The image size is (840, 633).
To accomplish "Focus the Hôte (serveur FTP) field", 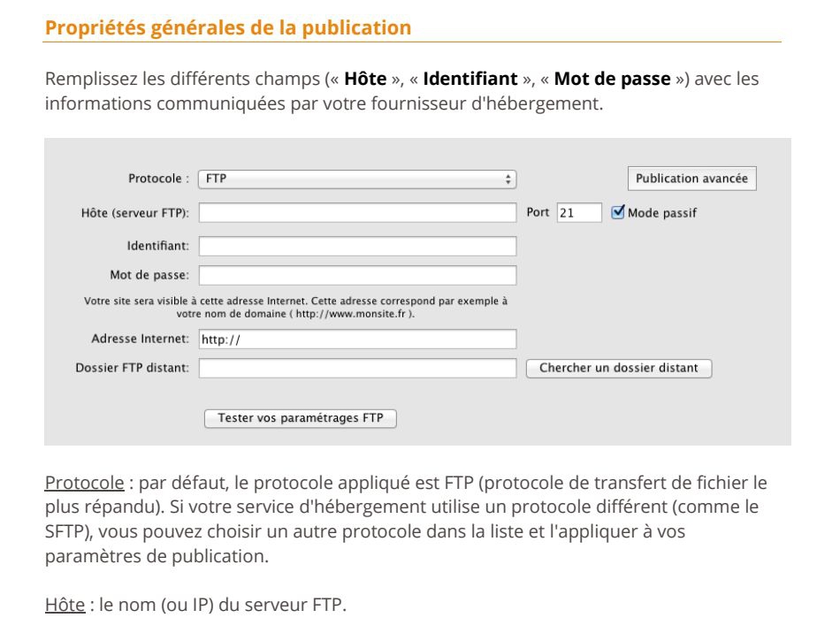I will [357, 212].
